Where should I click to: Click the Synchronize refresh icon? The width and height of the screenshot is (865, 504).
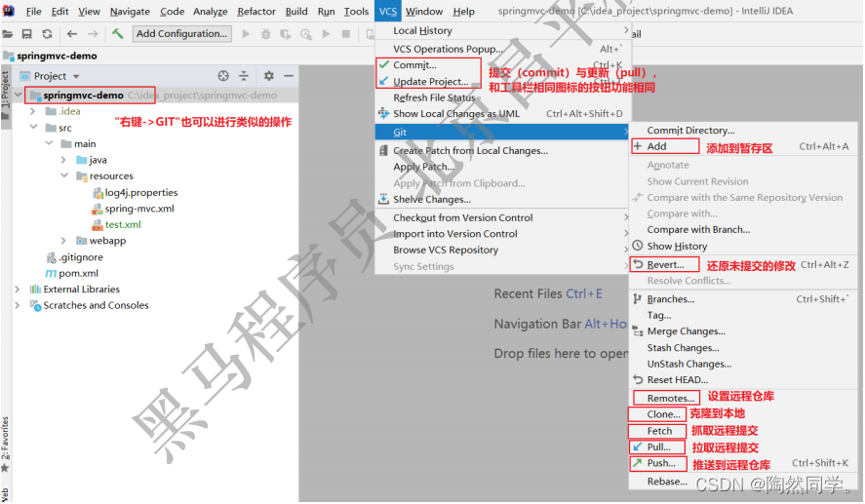click(x=48, y=34)
